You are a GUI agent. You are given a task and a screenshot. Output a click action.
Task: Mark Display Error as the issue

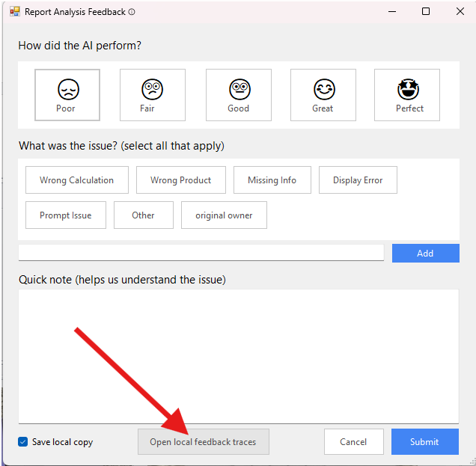[x=358, y=180]
